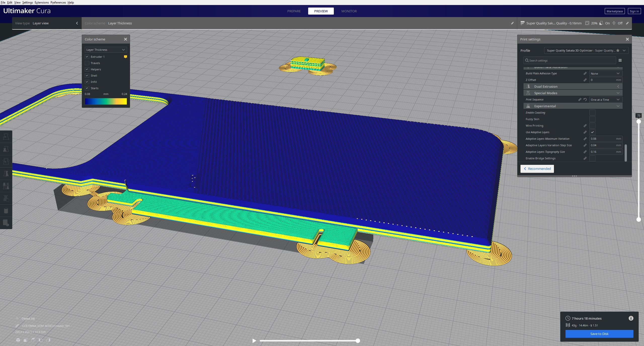This screenshot has width=644, height=346.
Task: Play the layer simulation
Action: [x=254, y=341]
